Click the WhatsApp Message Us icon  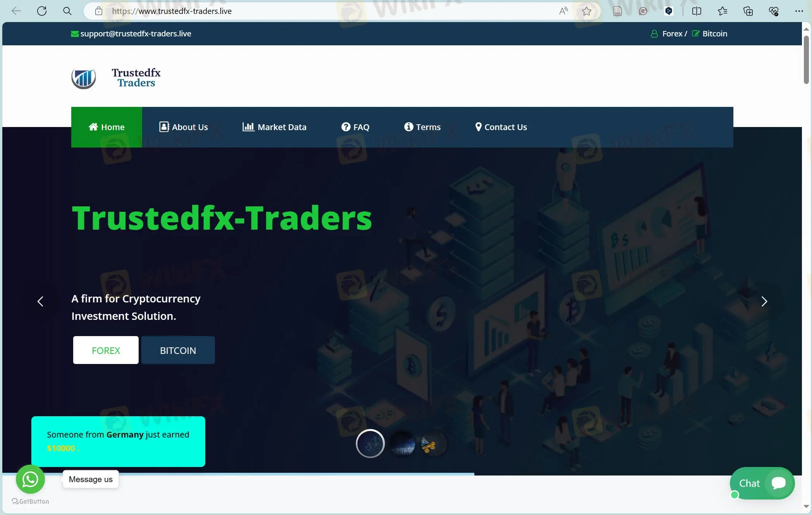pos(30,479)
